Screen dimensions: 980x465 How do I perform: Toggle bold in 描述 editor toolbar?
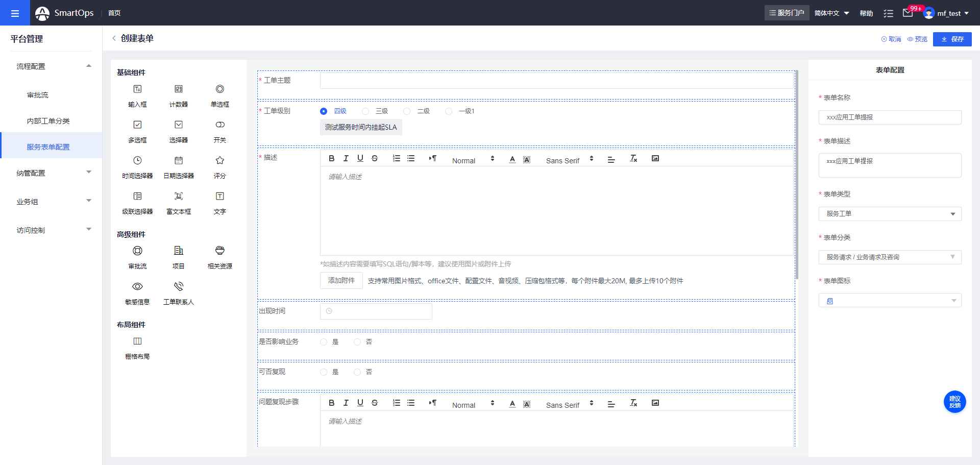(332, 159)
